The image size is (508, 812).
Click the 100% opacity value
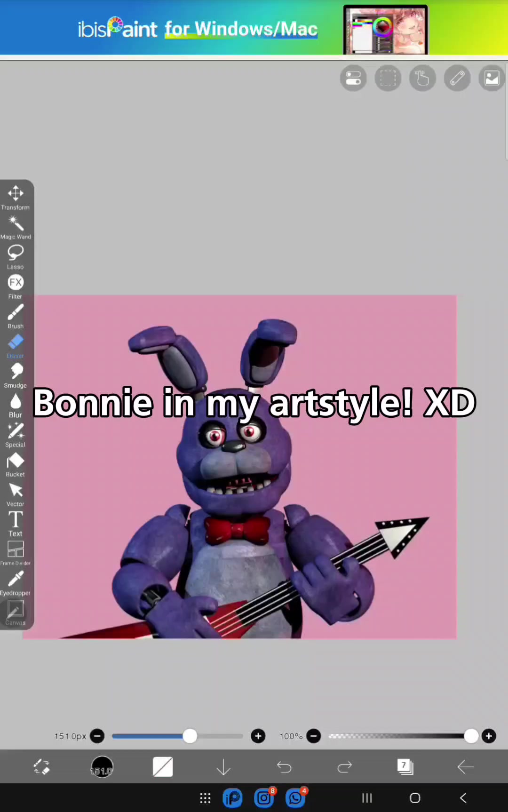pos(291,736)
